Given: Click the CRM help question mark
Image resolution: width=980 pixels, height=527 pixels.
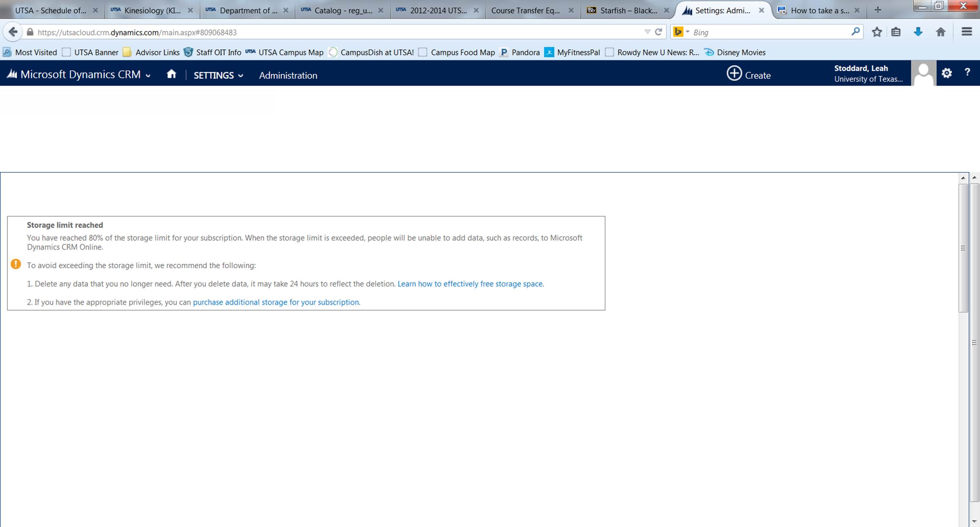Looking at the screenshot, I should pyautogui.click(x=967, y=73).
